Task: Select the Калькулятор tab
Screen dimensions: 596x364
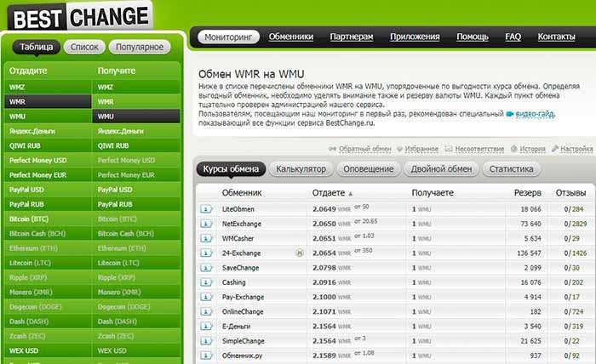Action: tap(301, 169)
